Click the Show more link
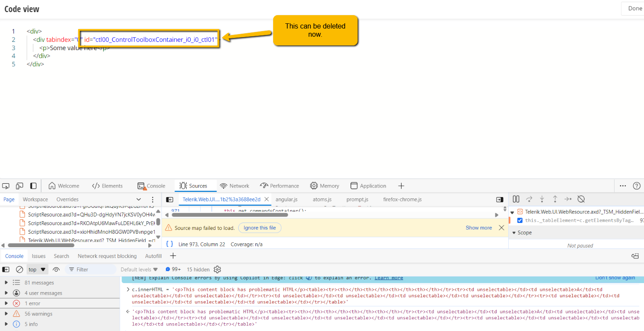This screenshot has width=644, height=331. 478,228
